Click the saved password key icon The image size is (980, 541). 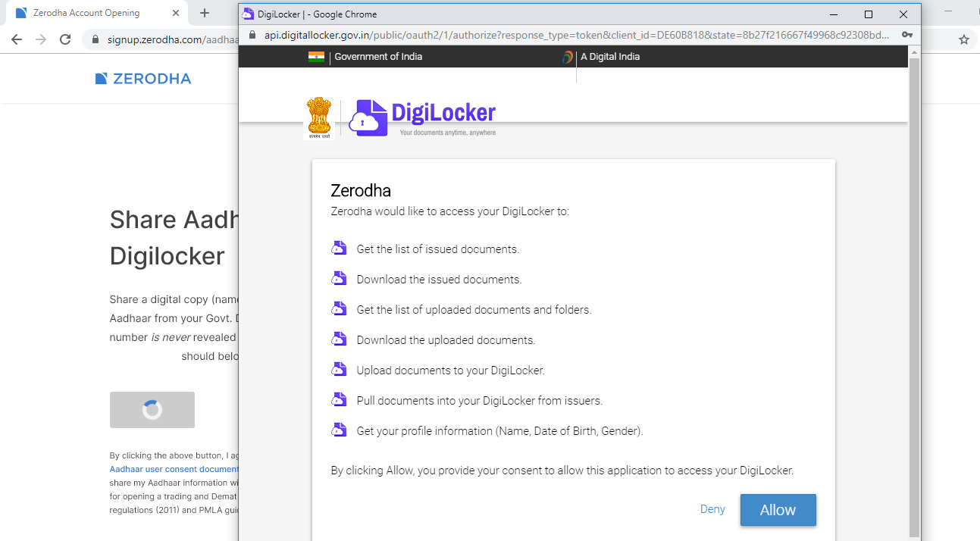(x=906, y=35)
